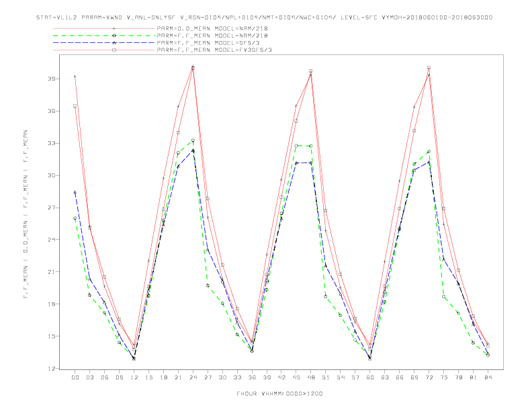The height and width of the screenshot is (411, 532).
Task: Click the circle marker in the NAM/218 F.F_MEAN legend
Action: tap(114, 36)
